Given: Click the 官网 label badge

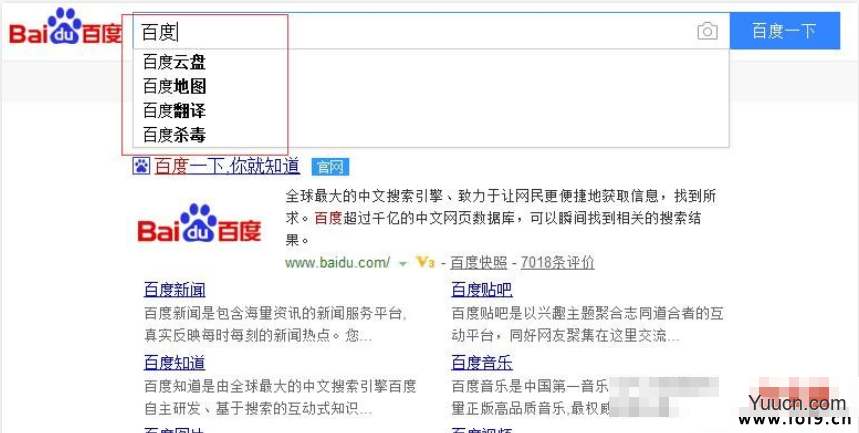Looking at the screenshot, I should click(x=330, y=167).
